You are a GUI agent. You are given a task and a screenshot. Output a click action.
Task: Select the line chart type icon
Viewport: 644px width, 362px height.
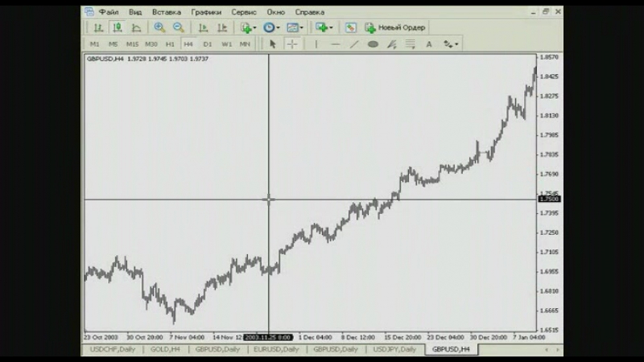136,27
